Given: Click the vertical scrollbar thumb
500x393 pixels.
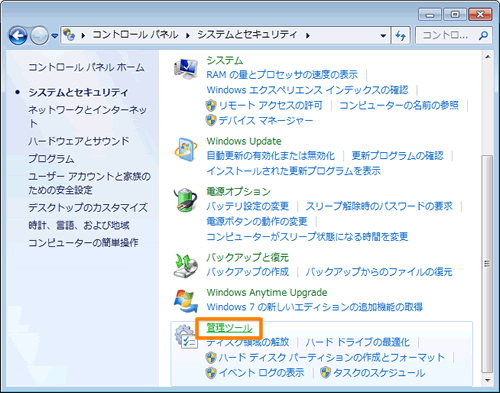Looking at the screenshot, I should click(x=487, y=264).
